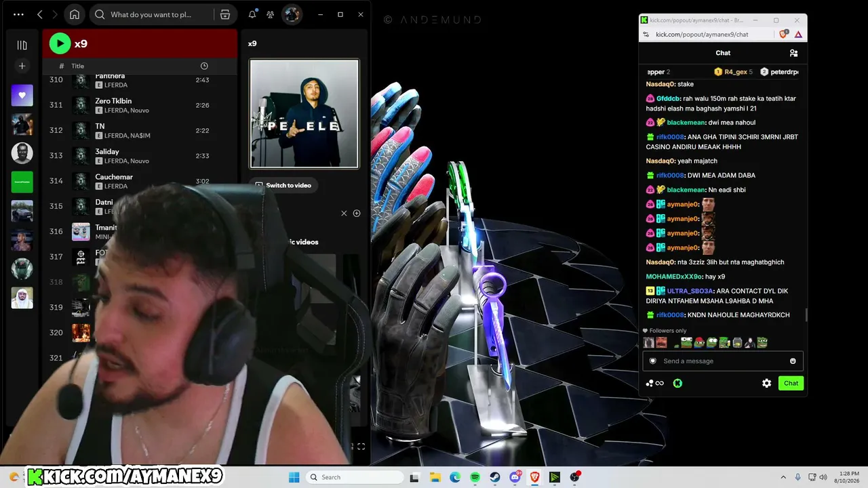Click the Send a message chat field

pos(723,361)
